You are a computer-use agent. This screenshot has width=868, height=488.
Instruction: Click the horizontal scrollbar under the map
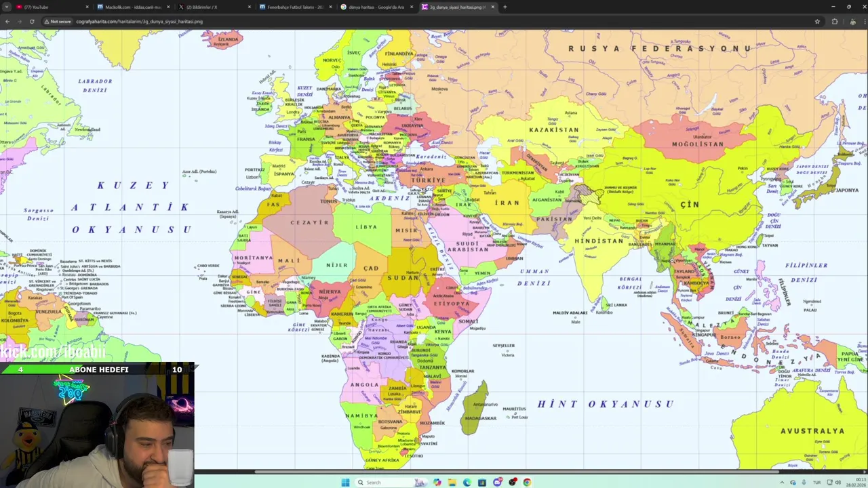[517, 472]
